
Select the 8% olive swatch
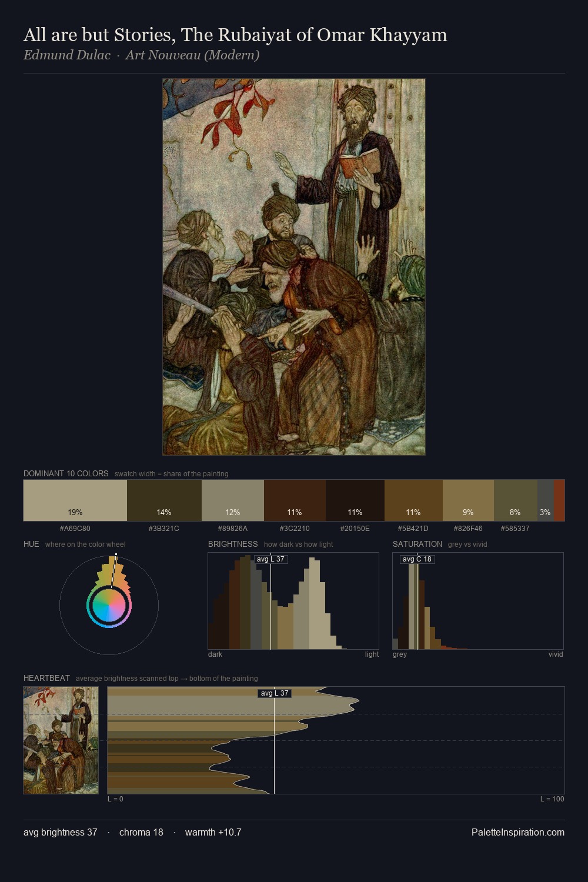point(515,500)
